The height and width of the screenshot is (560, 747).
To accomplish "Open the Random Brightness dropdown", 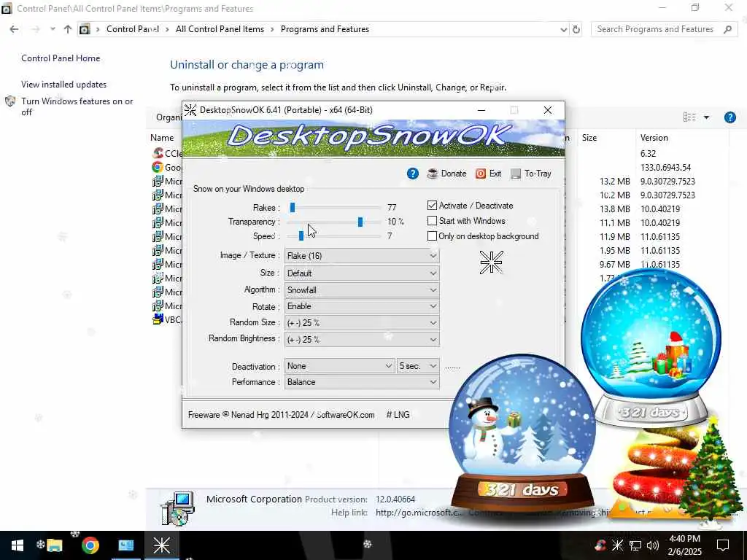I will tap(362, 340).
